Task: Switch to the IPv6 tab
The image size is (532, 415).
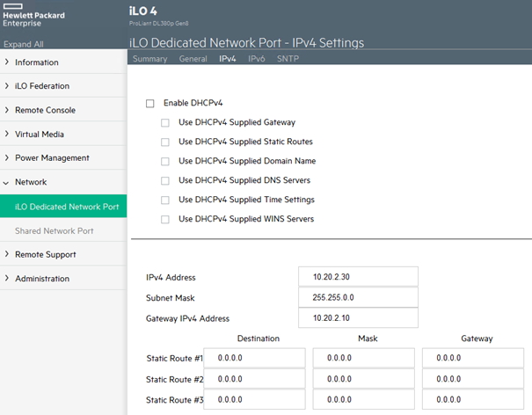Action: [257, 59]
